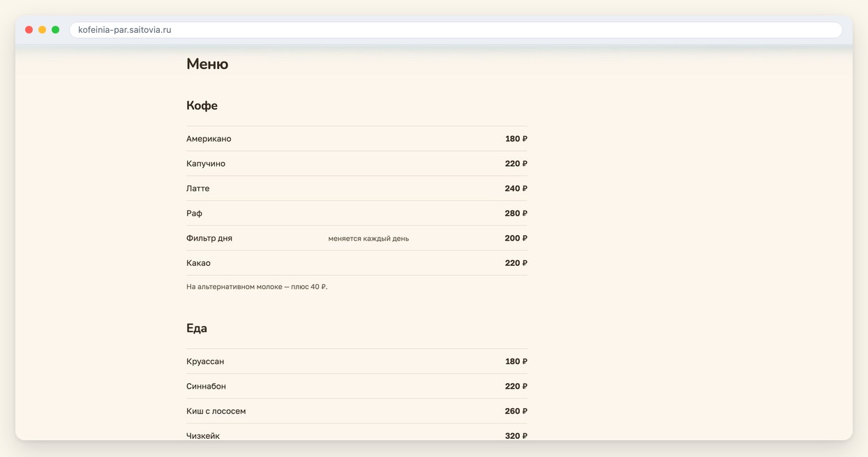The width and height of the screenshot is (868, 457).
Task: Click the 280 ₽ price for Раф
Action: [x=516, y=213]
